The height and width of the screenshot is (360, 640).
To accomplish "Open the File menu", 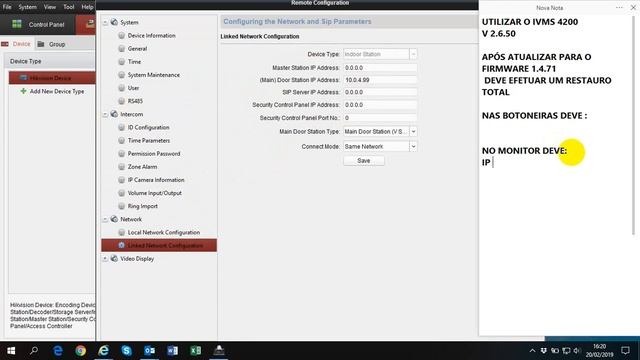I will (x=7, y=7).
